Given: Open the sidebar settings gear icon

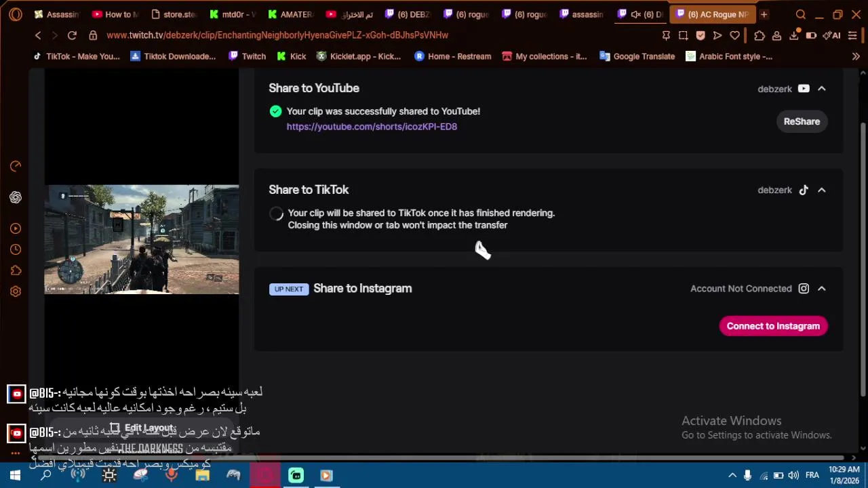Looking at the screenshot, I should coord(16,291).
